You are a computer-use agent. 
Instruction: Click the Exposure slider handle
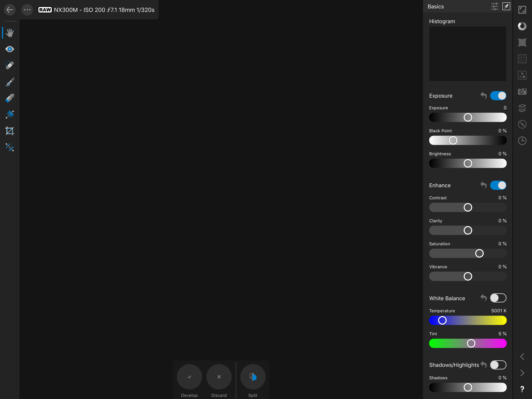468,117
